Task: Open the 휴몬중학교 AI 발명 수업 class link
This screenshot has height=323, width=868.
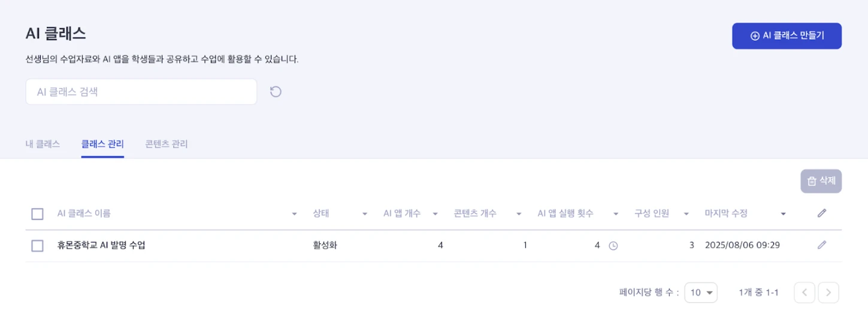Action: click(x=101, y=245)
